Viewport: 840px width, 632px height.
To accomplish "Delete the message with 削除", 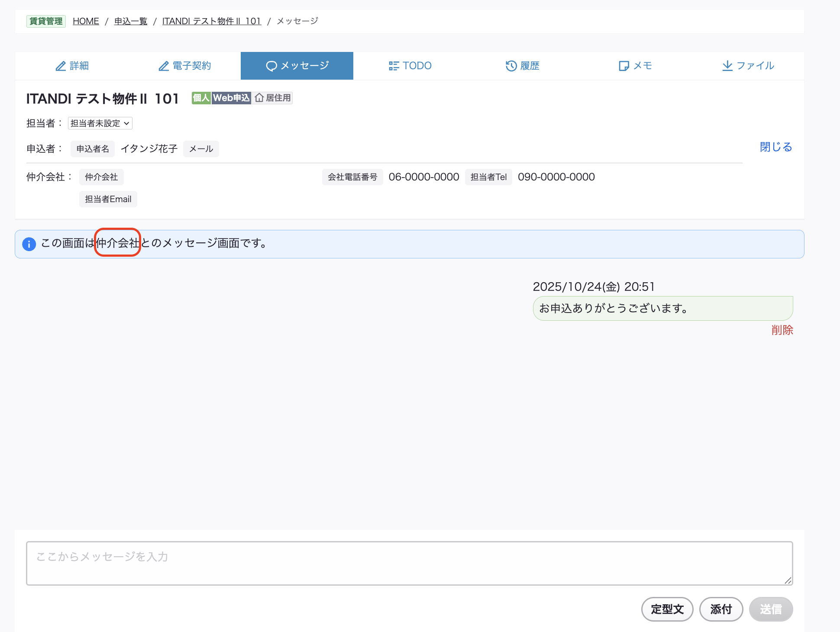I will (x=782, y=330).
